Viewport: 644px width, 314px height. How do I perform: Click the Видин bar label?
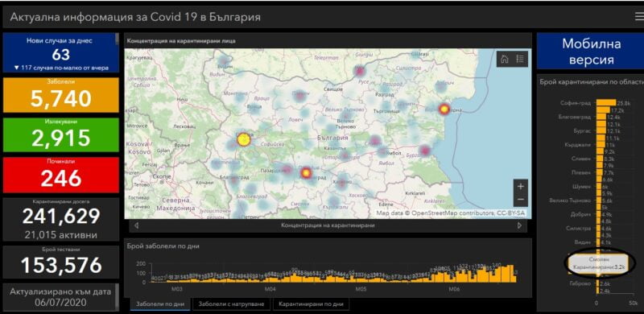point(582,242)
